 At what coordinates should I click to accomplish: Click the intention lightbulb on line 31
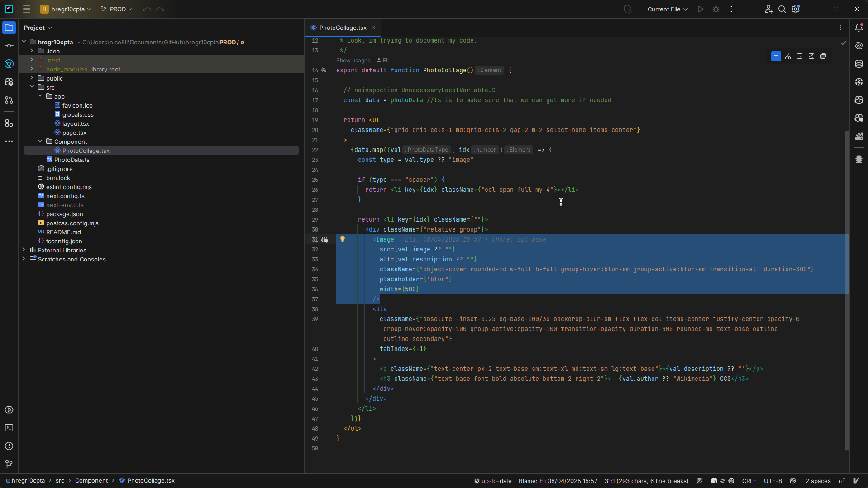pyautogui.click(x=343, y=239)
